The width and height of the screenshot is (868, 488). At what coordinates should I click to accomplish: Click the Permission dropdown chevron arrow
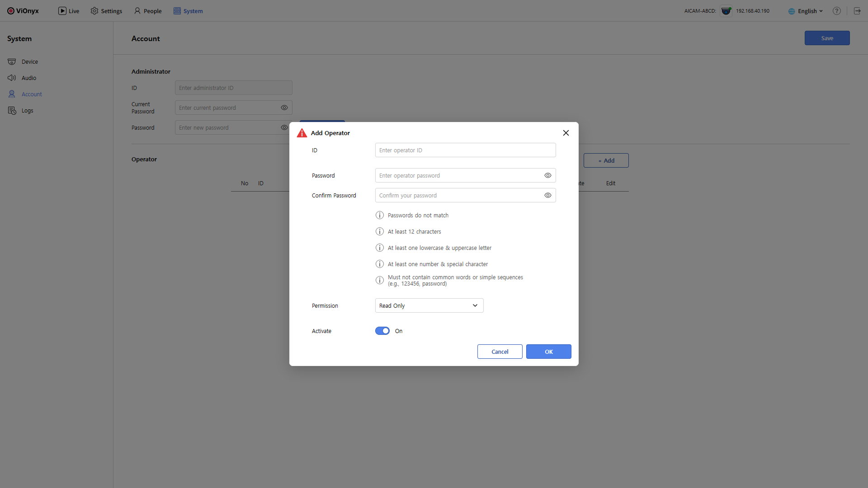pos(475,305)
